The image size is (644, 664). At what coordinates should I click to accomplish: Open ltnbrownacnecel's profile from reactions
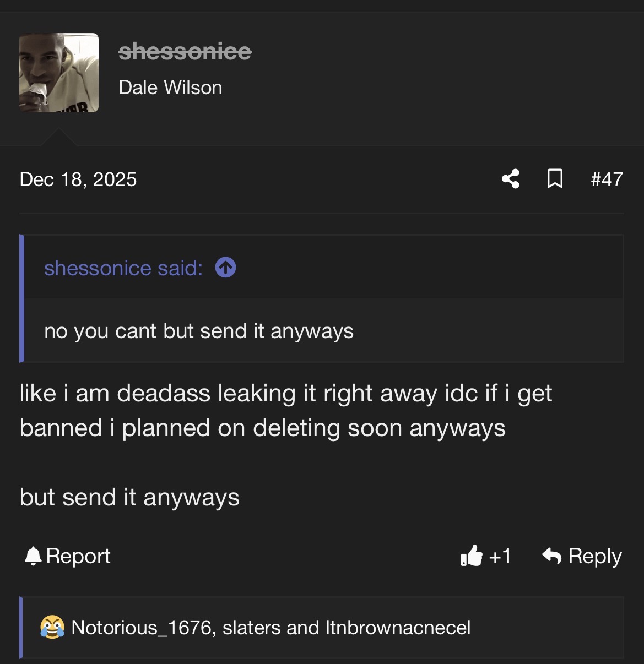pyautogui.click(x=398, y=628)
